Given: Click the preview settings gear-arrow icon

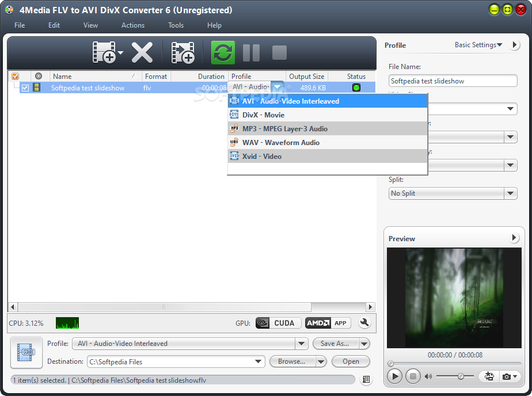Looking at the screenshot, I should tap(489, 376).
